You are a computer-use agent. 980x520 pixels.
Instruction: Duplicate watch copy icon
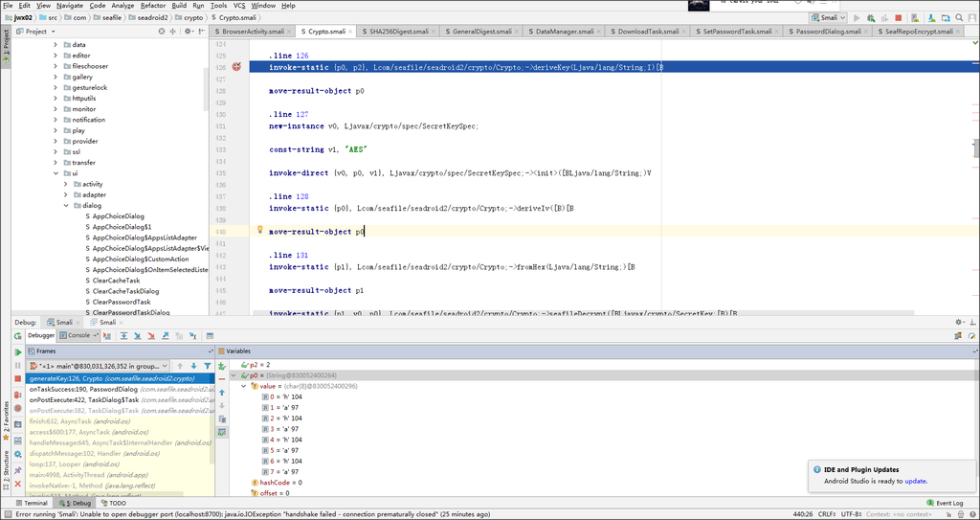click(222, 419)
